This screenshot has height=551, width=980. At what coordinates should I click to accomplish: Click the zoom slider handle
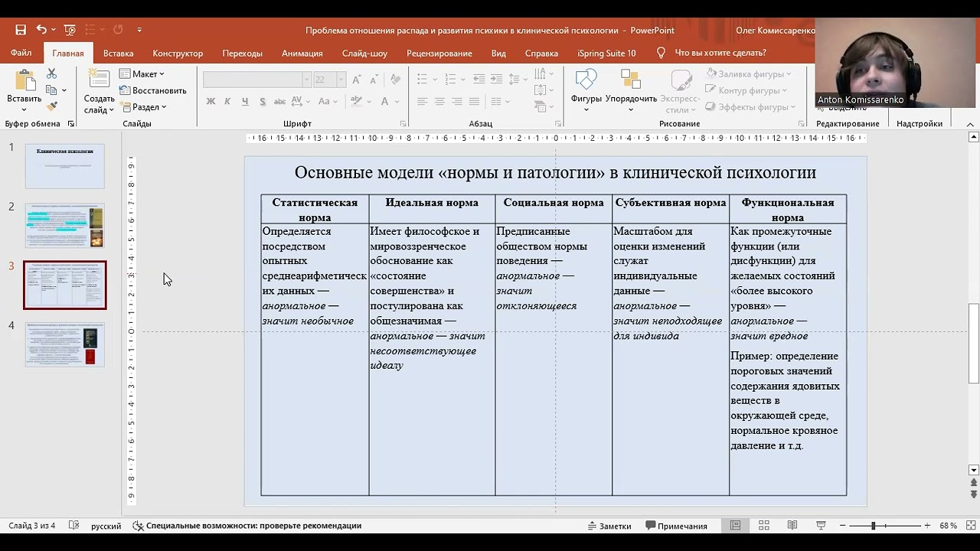tap(873, 526)
